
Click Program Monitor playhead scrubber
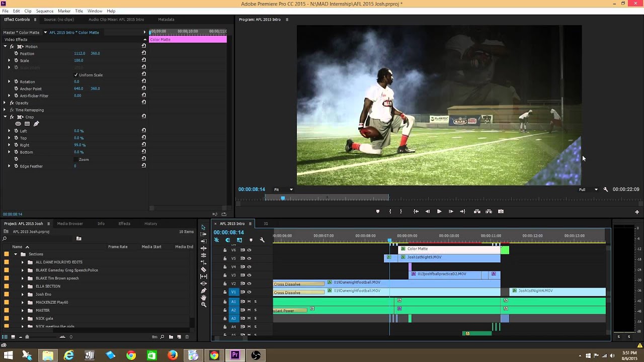click(x=283, y=198)
